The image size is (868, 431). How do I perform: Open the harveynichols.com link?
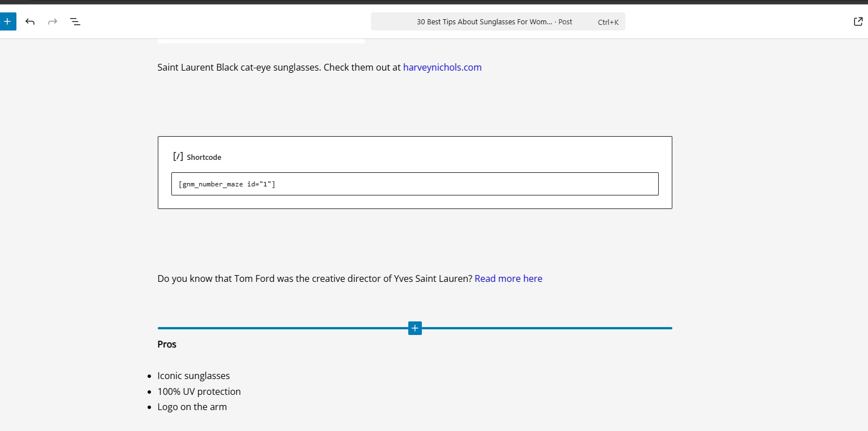coord(442,67)
